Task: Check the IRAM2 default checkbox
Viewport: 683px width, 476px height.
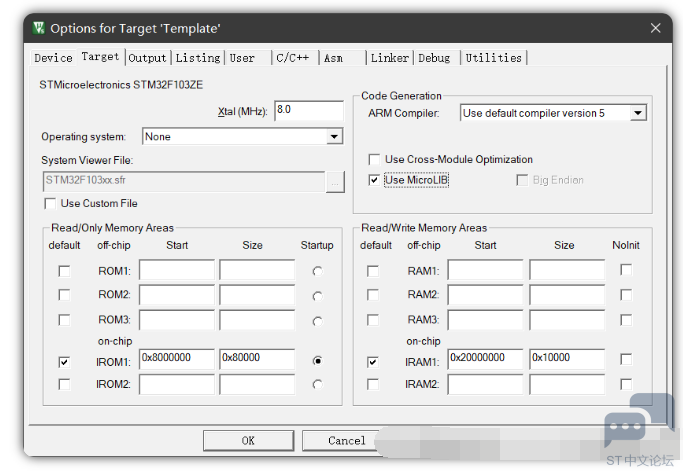Action: click(x=373, y=385)
